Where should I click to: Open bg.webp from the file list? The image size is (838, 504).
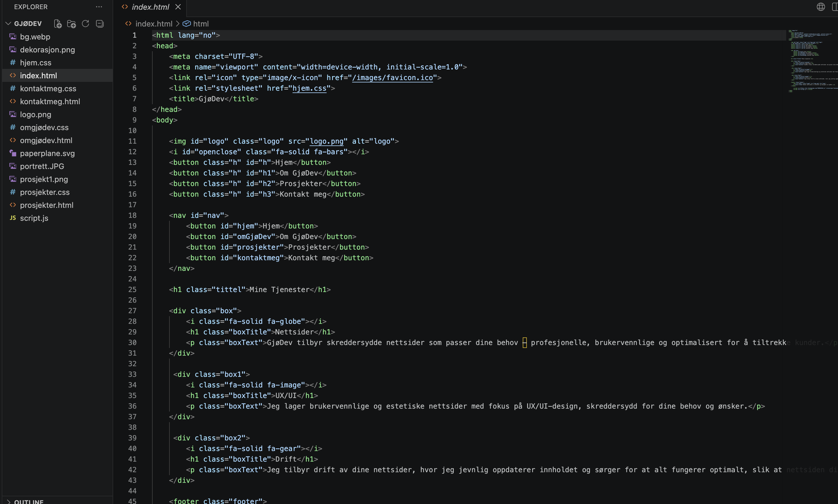(57, 37)
